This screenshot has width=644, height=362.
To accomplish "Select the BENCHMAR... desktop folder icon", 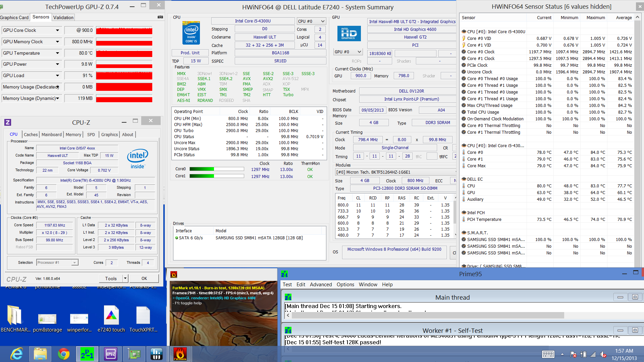I will pos(15,319).
